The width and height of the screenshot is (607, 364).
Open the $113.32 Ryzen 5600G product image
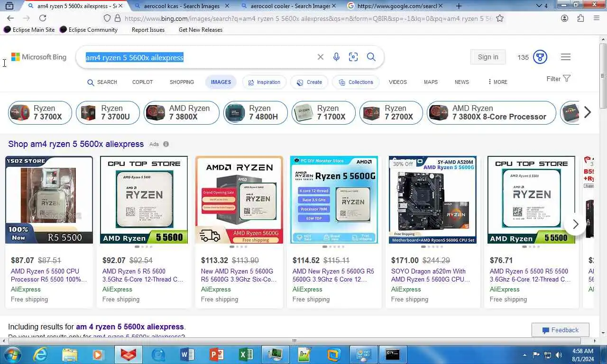pos(239,200)
